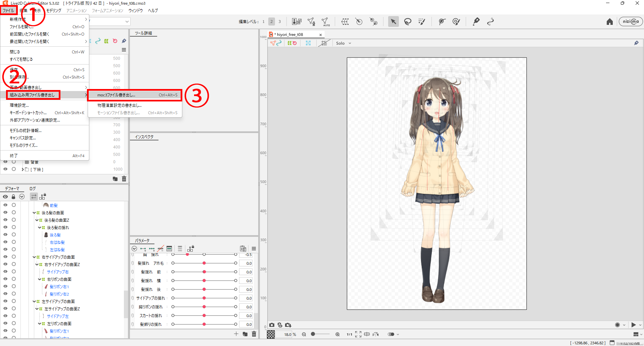644x346 pixels.
Task: Open the view layout dropdown at bottom right
Action: 637,334
